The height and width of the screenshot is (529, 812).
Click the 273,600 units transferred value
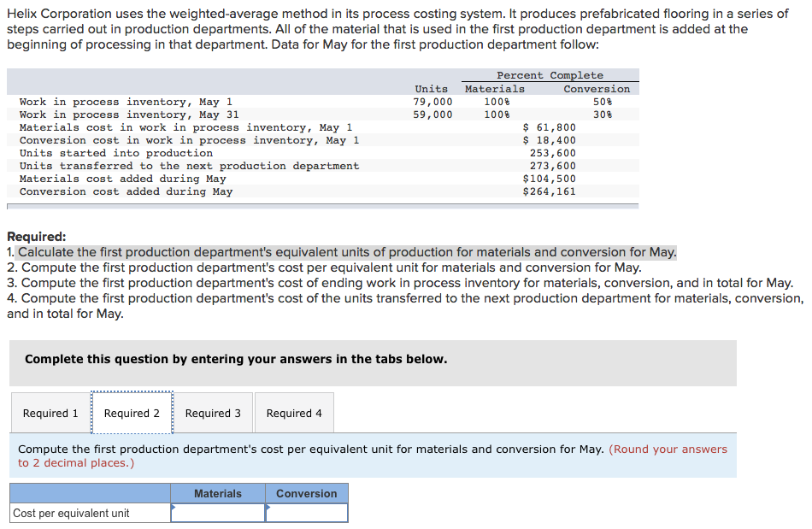tap(552, 166)
